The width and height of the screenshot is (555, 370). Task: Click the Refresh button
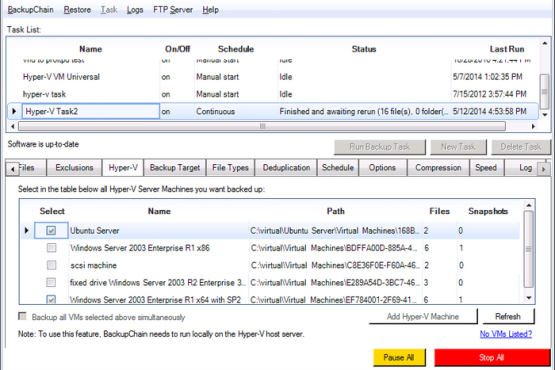[x=508, y=316]
